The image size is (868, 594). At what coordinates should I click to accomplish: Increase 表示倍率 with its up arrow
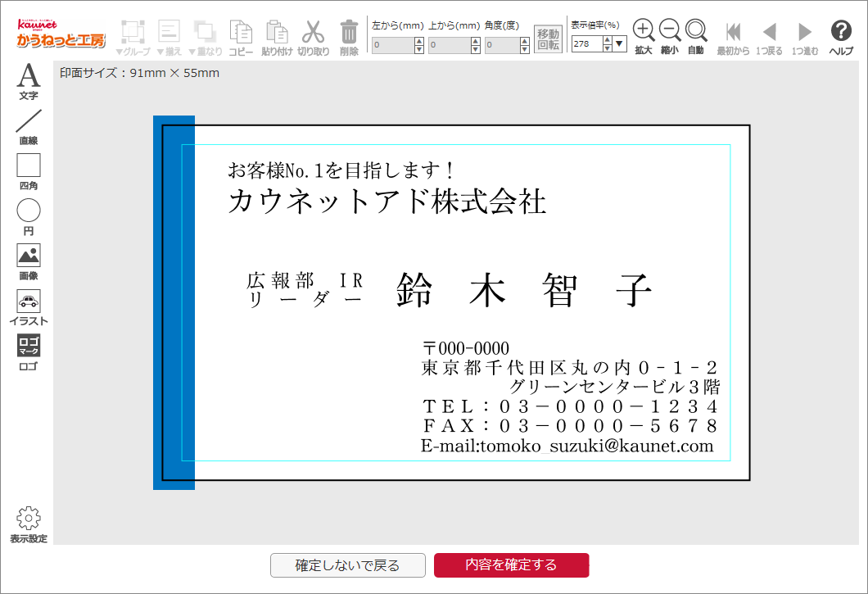tap(608, 40)
